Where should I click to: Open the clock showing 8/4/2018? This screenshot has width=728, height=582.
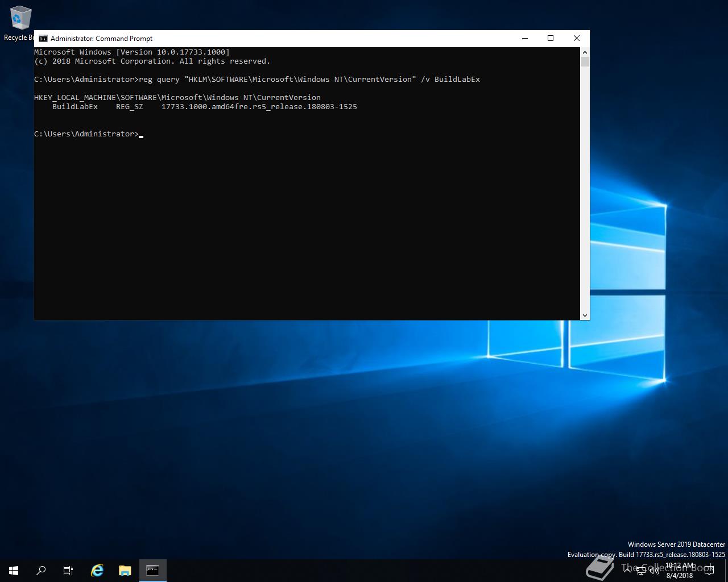click(680, 571)
